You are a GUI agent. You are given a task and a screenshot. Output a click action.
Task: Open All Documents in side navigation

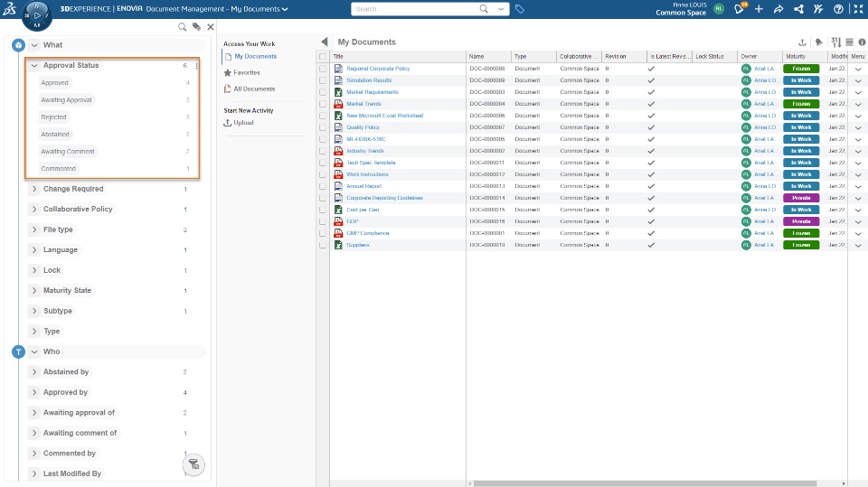[x=254, y=89]
